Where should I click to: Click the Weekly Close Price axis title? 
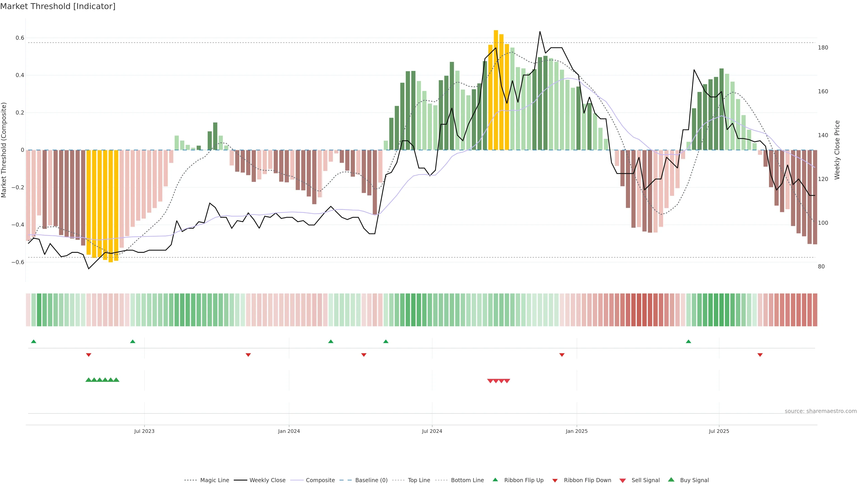click(837, 150)
